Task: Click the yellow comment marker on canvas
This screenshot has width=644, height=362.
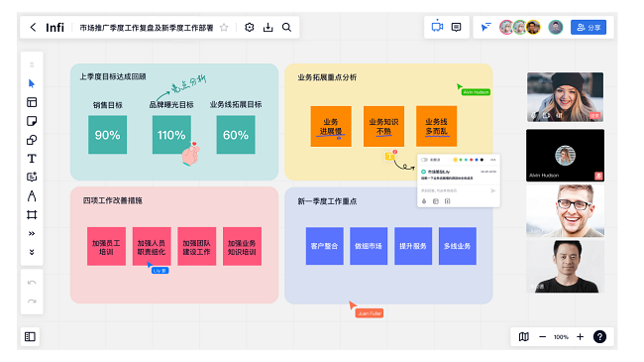Action: tap(389, 156)
